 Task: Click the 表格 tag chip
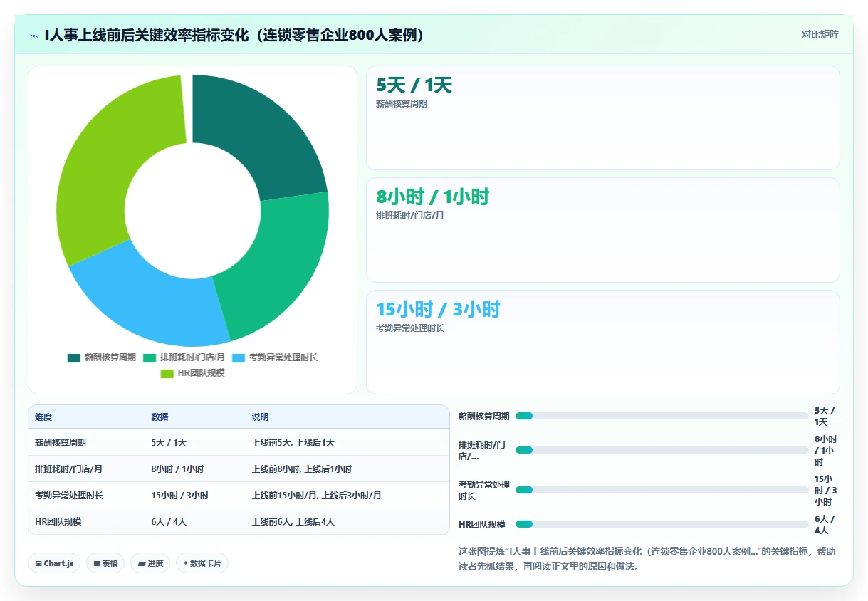(105, 563)
